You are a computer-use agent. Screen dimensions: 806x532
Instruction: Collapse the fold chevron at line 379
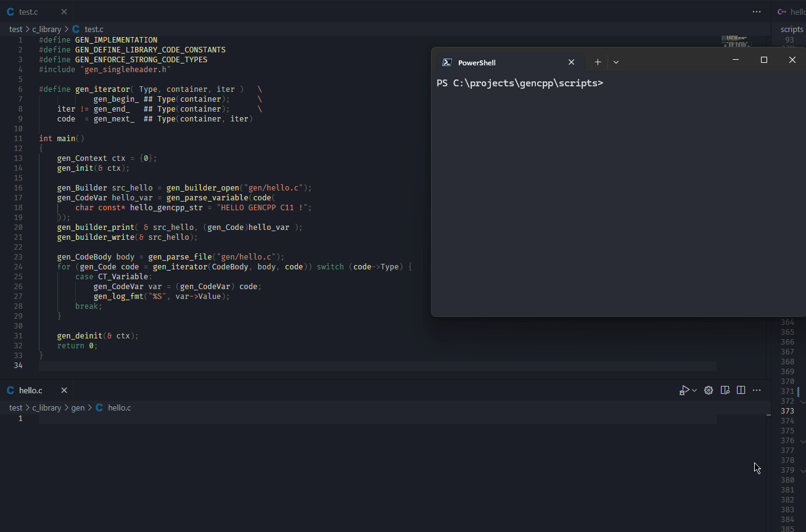802,470
